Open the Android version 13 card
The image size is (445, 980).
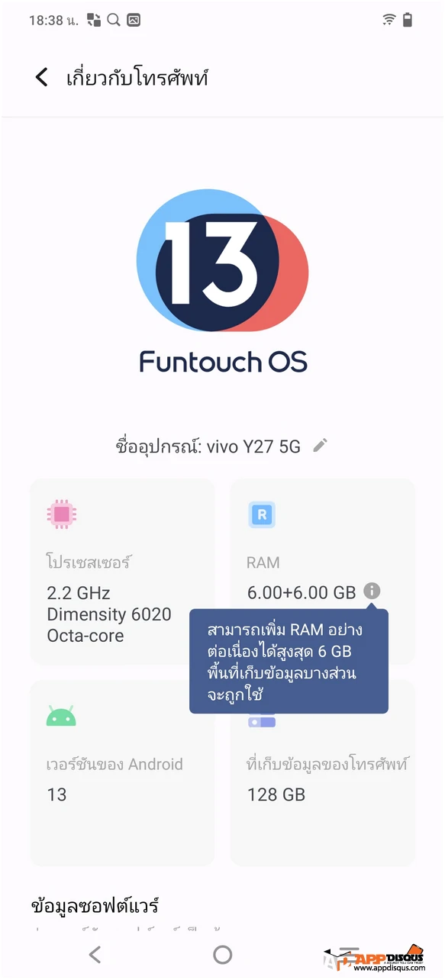pyautogui.click(x=122, y=773)
